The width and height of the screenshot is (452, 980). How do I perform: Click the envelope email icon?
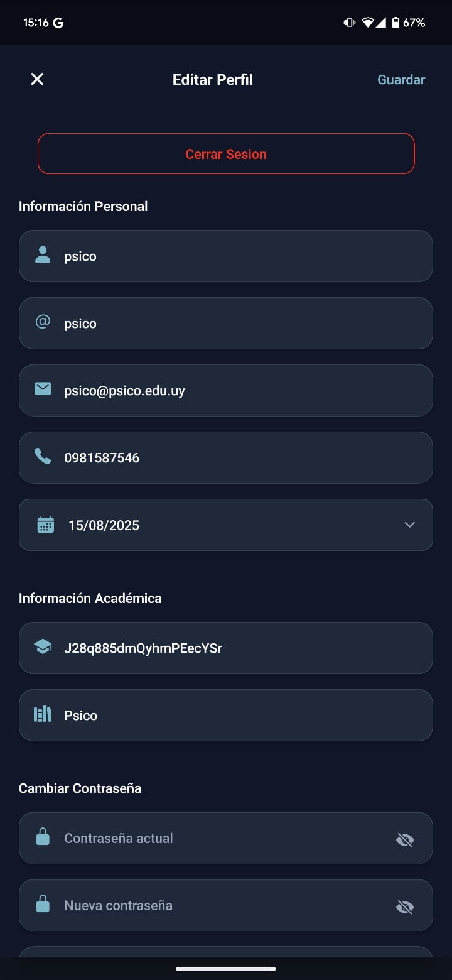[x=43, y=389]
